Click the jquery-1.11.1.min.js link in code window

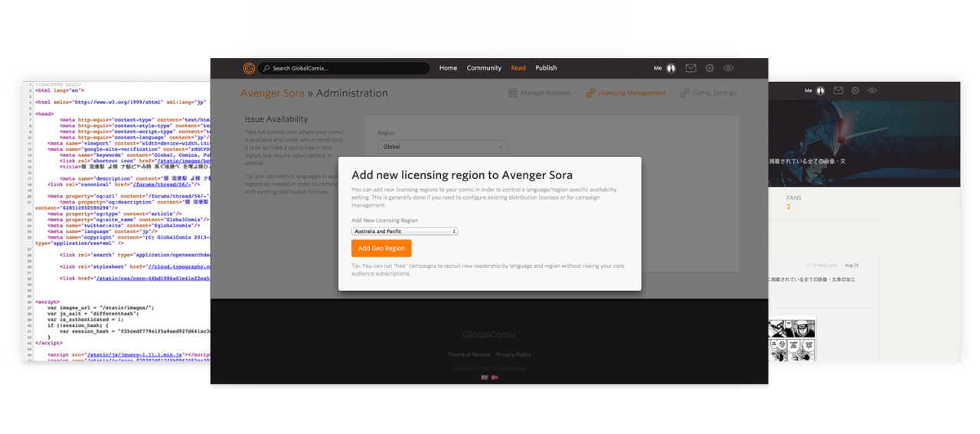click(x=134, y=355)
